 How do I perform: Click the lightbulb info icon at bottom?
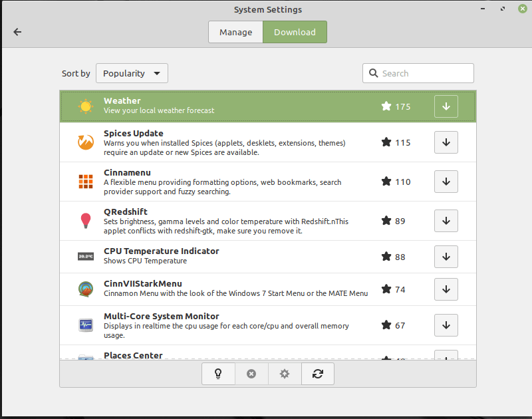(x=218, y=374)
